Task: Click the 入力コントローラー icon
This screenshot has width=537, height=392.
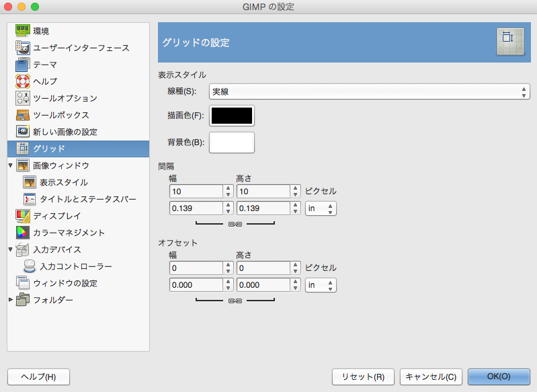Action: (x=30, y=266)
